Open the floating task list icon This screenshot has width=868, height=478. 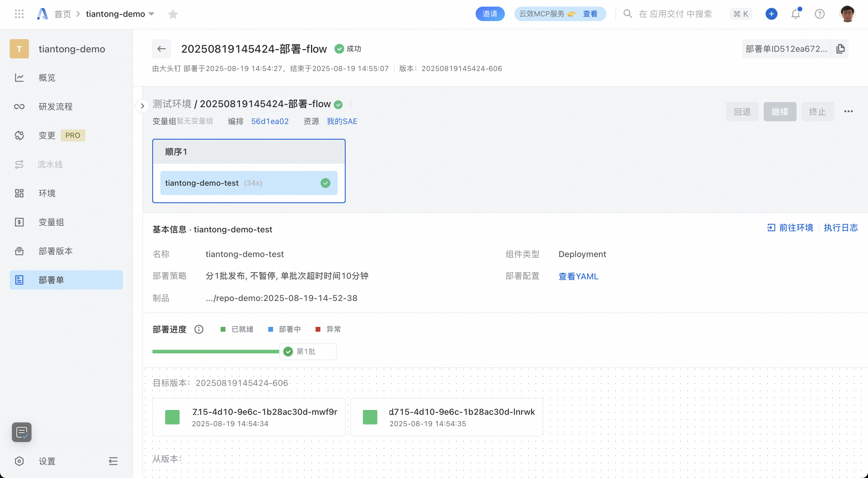click(22, 432)
